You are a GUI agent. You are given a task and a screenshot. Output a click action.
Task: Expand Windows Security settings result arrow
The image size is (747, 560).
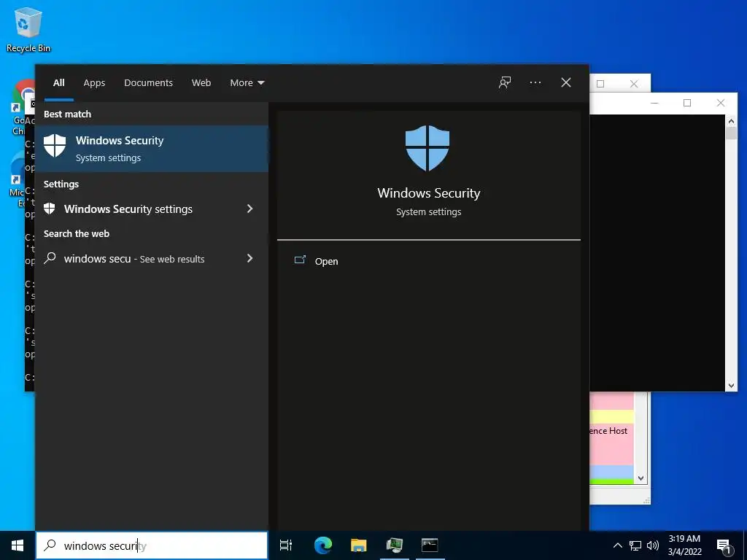[x=250, y=209]
